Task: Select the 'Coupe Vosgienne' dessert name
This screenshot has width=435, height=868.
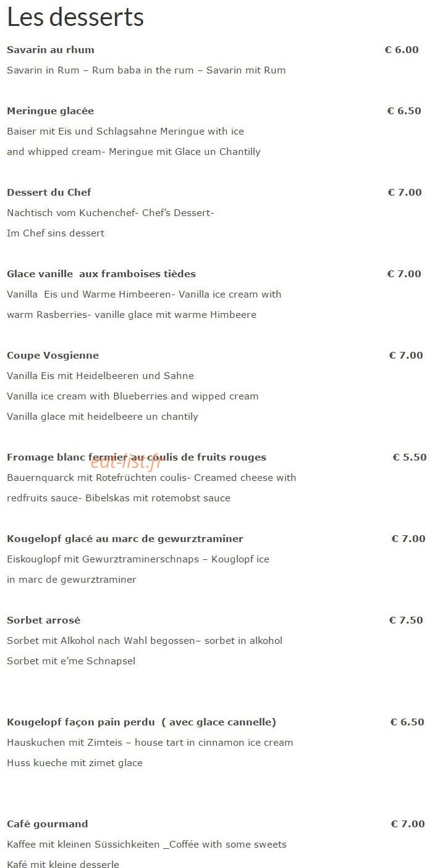Action: tap(53, 355)
